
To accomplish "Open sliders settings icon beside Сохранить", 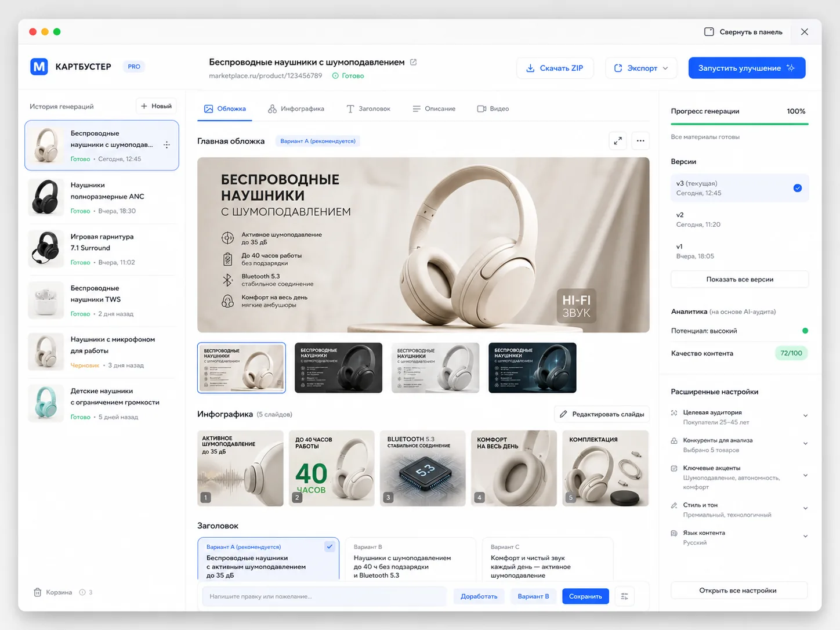I will [625, 596].
